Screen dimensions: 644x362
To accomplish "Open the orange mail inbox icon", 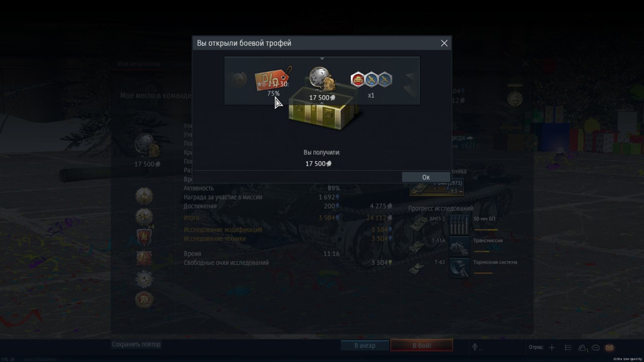I will pos(609,347).
